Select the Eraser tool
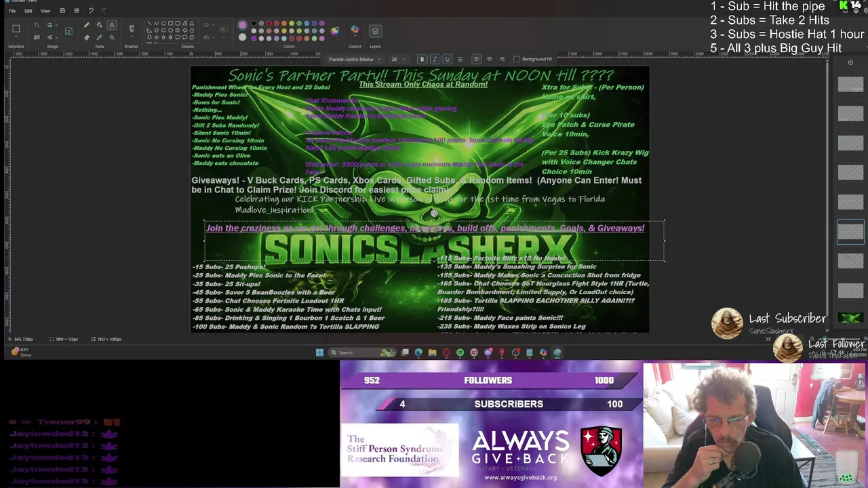The width and height of the screenshot is (868, 488). coord(87,37)
